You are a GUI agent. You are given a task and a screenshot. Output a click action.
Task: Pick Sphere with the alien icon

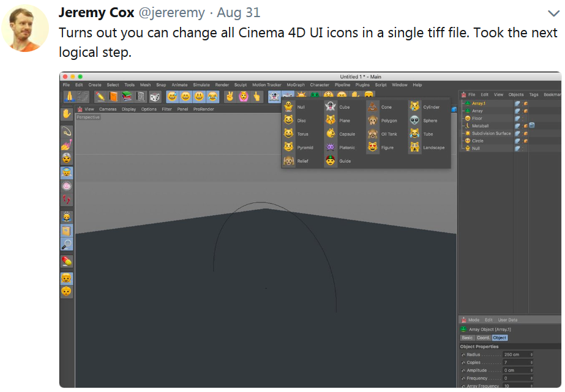click(415, 120)
